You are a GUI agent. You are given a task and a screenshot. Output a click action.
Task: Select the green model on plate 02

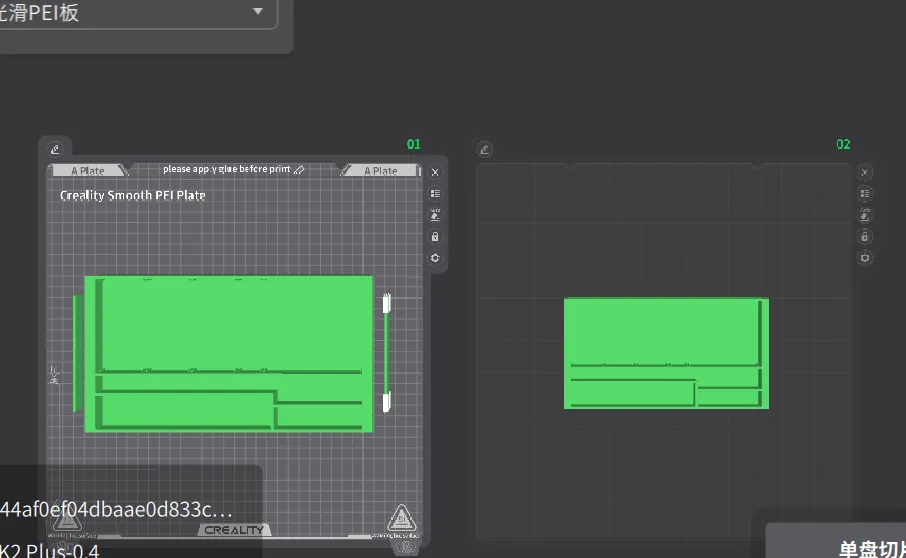click(660, 330)
